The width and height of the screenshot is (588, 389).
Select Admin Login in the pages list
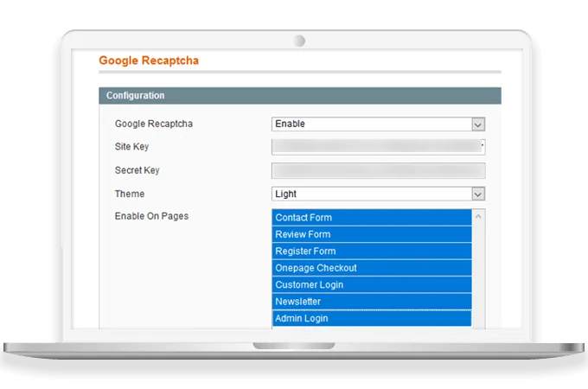372,318
